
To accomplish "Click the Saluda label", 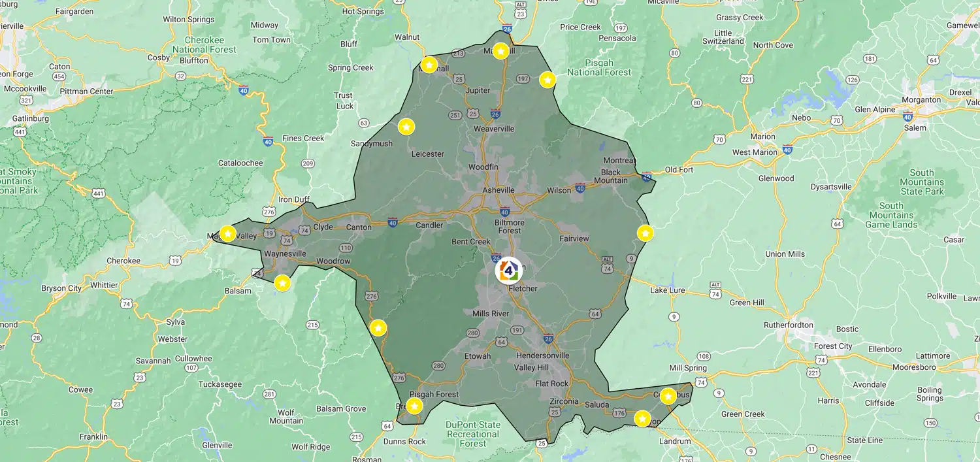I will click(x=596, y=404).
